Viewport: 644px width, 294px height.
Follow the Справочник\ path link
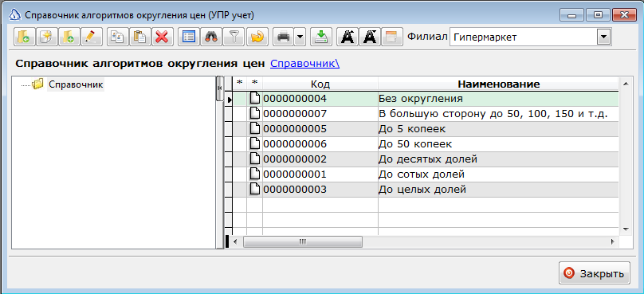coord(304,64)
